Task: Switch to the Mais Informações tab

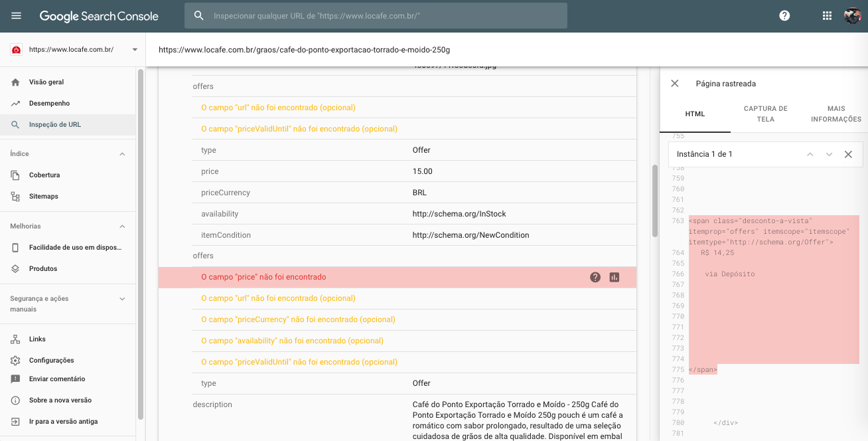Action: coord(836,114)
